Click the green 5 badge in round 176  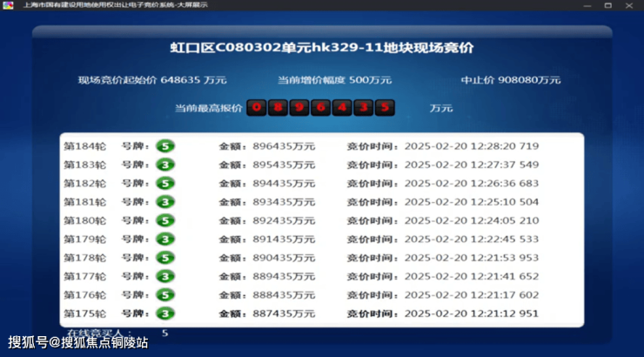pos(165,295)
